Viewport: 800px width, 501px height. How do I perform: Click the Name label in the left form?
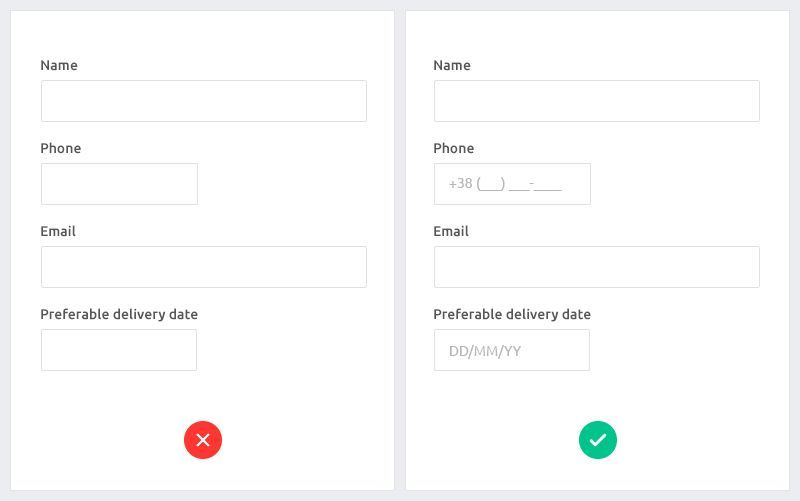click(x=59, y=65)
